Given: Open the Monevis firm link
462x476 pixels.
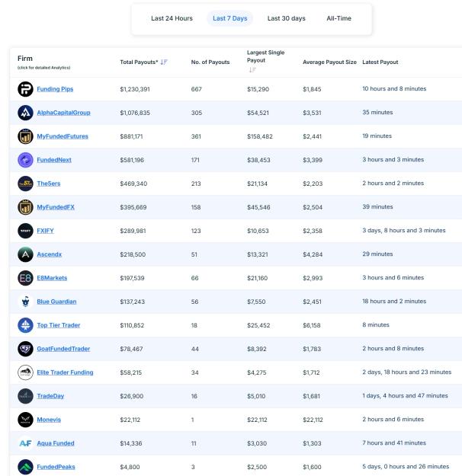Looking at the screenshot, I should pos(49,420).
